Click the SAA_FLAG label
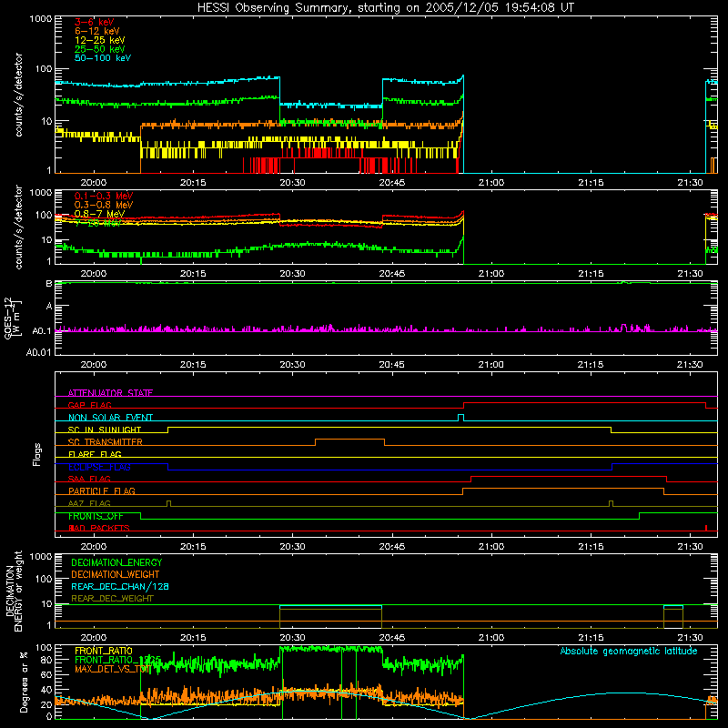Viewport: 728px width, 728px height. pos(89,479)
